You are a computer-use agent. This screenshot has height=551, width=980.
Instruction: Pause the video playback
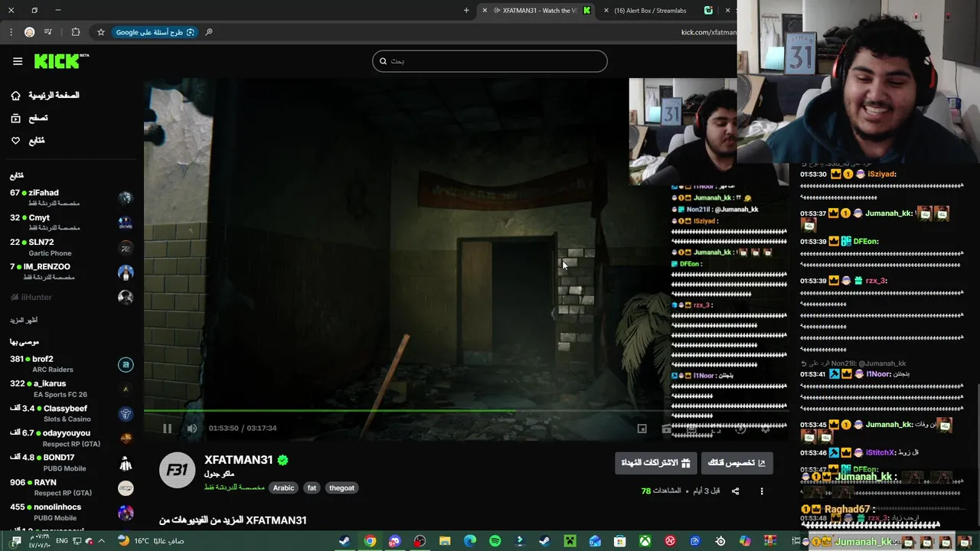coord(167,429)
